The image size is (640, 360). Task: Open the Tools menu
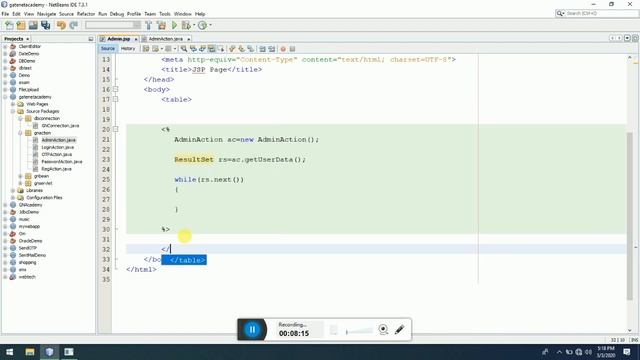164,13
